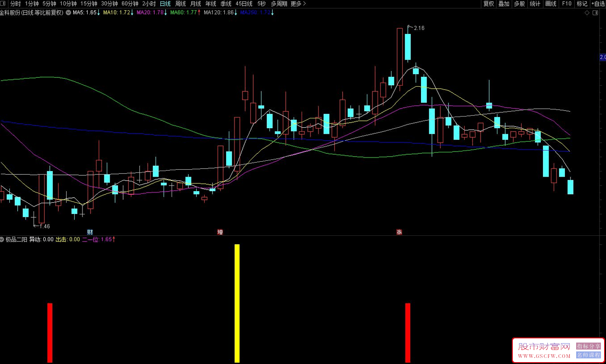Click the 金科股份 chart title text

tap(32, 13)
